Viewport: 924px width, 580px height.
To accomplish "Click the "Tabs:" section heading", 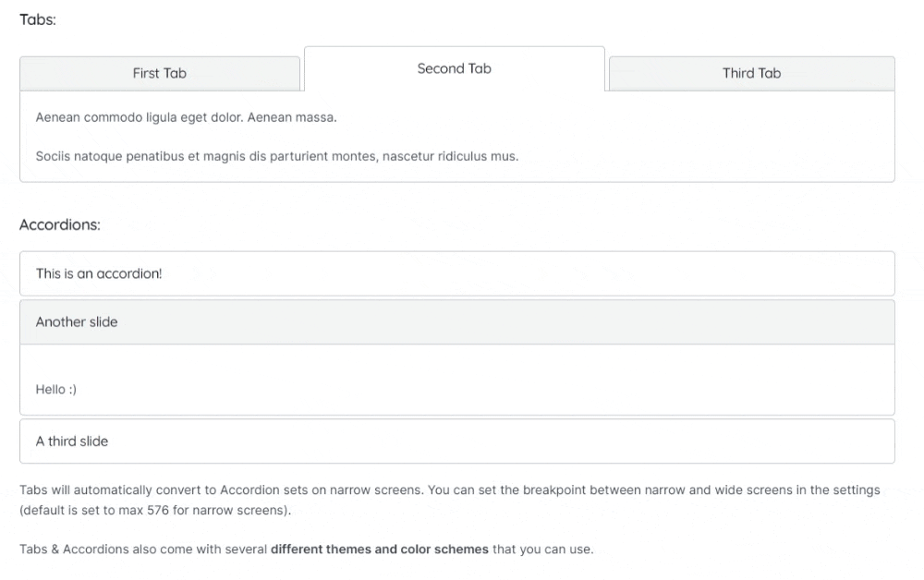I will click(38, 19).
